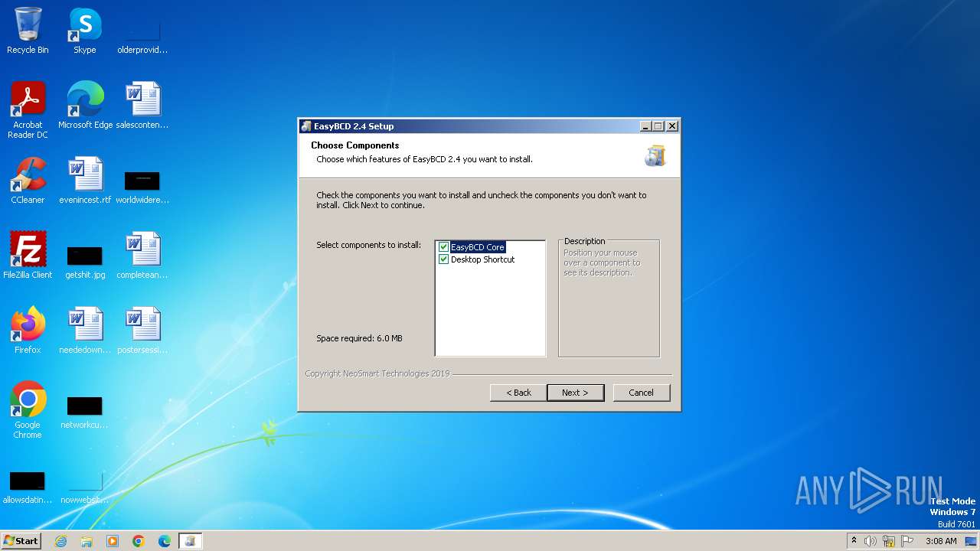Screen dimensions: 980x551
Task: Select the completean... Word document
Action: (142, 256)
